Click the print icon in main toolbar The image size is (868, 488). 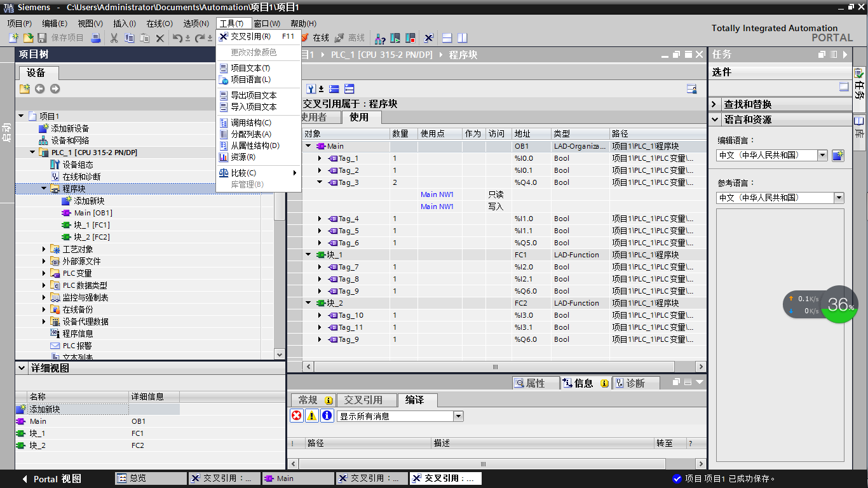(96, 38)
